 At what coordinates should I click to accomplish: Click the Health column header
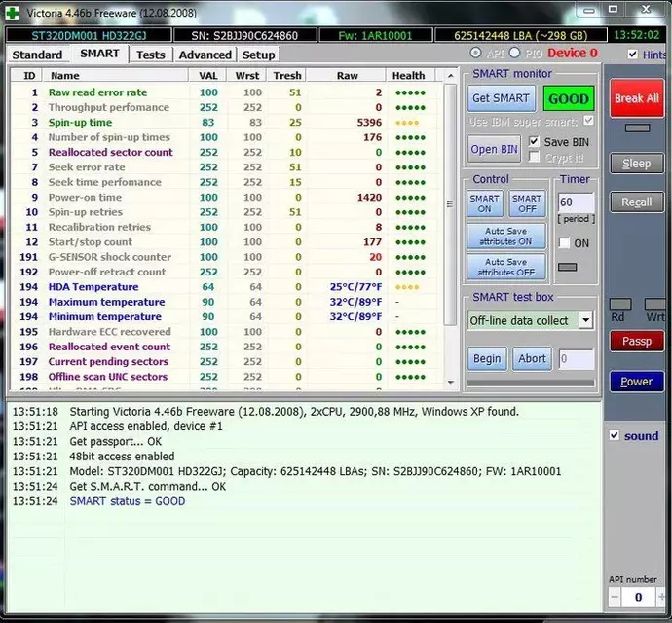[409, 75]
